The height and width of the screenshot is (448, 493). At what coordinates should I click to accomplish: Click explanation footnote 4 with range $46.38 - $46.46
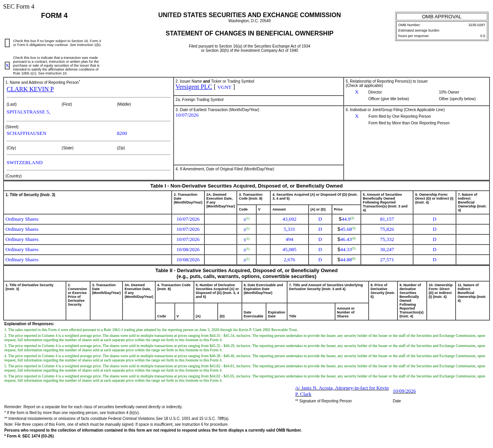click(x=245, y=358)
